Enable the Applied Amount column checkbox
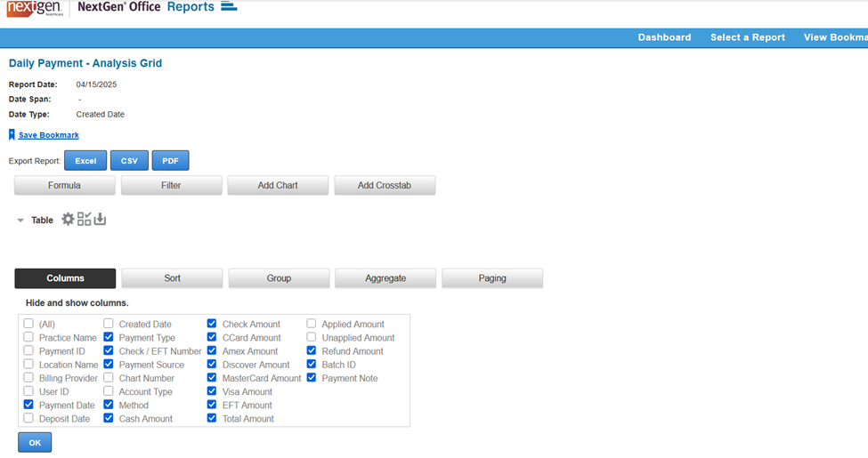Image resolution: width=868 pixels, height=458 pixels. 312,325
